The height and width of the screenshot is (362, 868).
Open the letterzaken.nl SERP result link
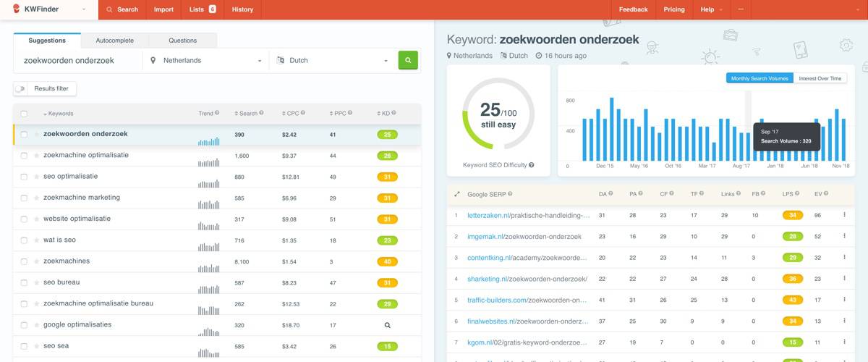pos(529,215)
